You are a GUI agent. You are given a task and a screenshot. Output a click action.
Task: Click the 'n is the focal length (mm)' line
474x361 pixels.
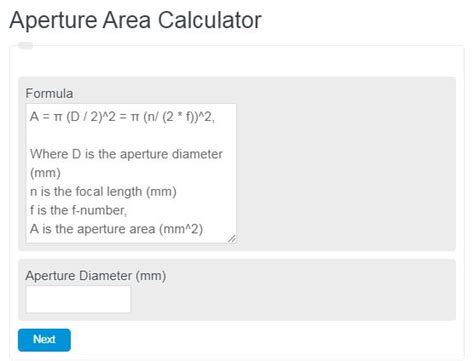pos(103,192)
